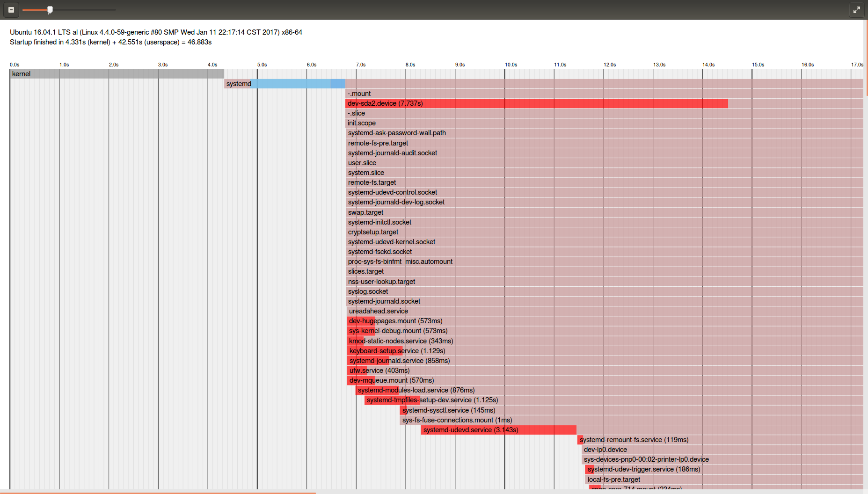Click systemd-udevd-control.socket row
The width and height of the screenshot is (868, 494).
pyautogui.click(x=604, y=192)
